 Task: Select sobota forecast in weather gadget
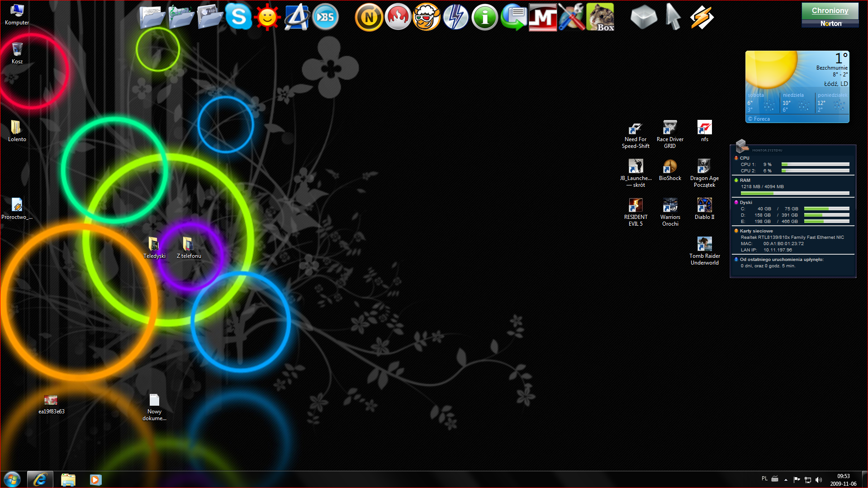click(x=763, y=102)
